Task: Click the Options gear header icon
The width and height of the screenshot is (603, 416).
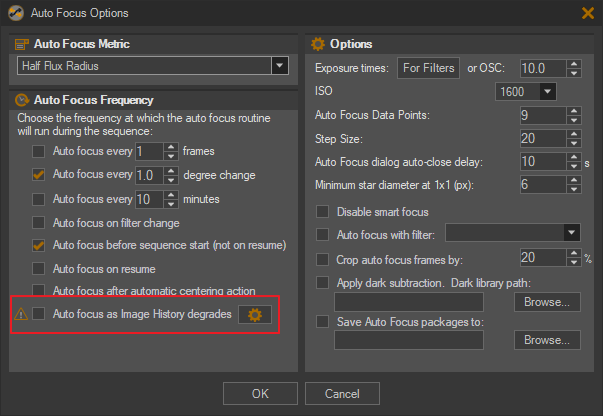Action: pos(318,44)
